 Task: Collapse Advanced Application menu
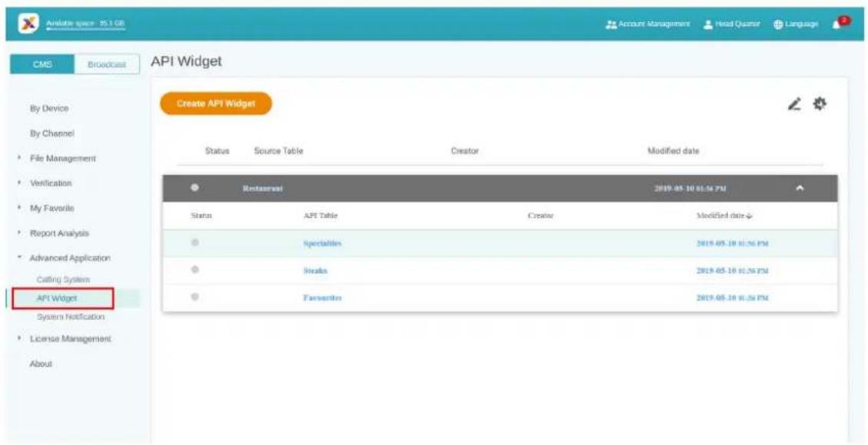click(70, 258)
